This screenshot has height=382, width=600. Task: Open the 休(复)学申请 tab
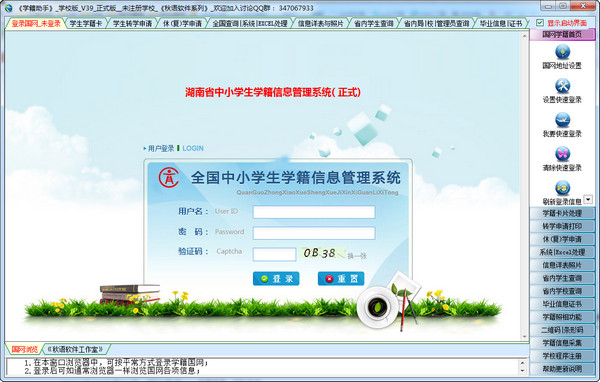click(182, 24)
